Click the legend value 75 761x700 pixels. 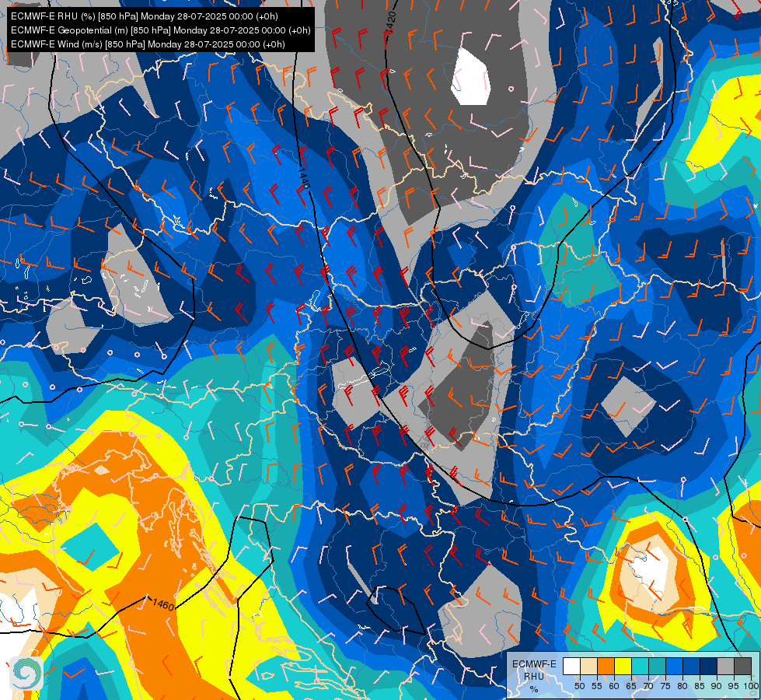click(x=665, y=686)
